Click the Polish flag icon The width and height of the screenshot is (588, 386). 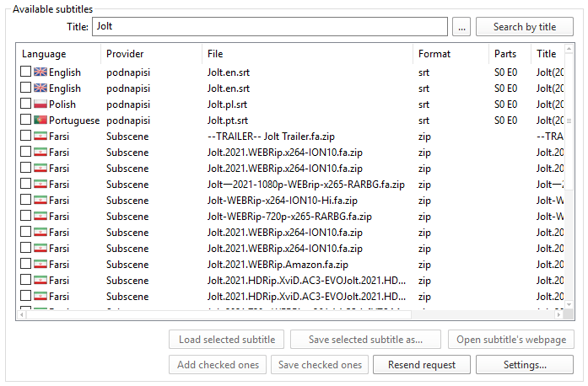click(x=40, y=104)
